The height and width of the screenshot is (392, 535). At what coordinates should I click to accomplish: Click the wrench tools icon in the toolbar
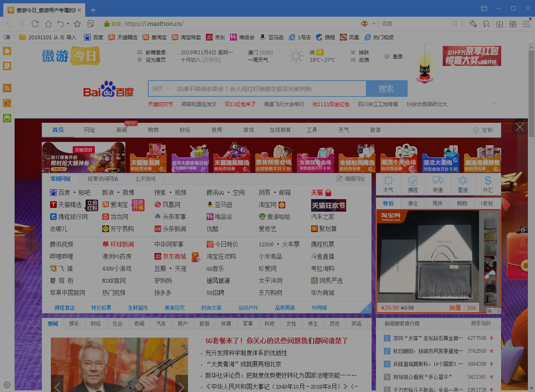473,24
